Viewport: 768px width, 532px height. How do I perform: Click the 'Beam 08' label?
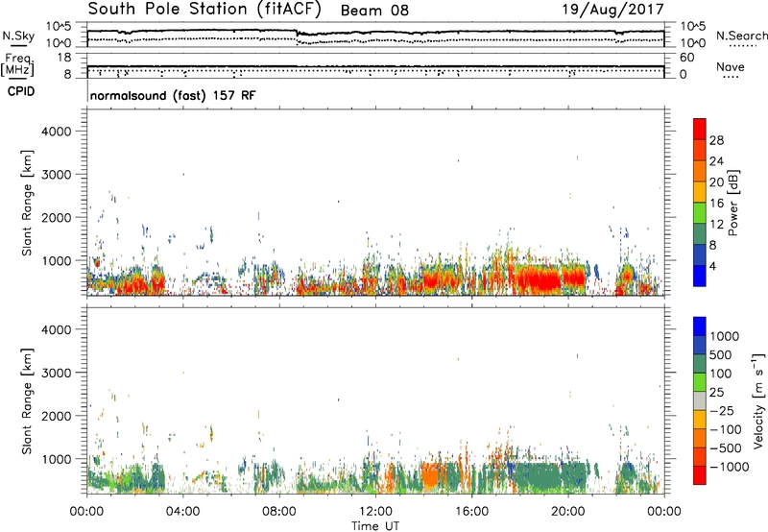click(374, 11)
